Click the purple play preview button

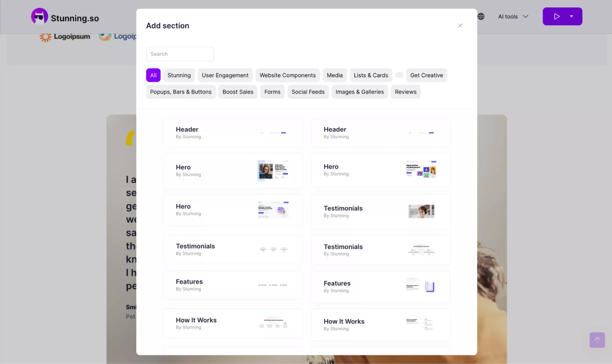pyautogui.click(x=557, y=17)
